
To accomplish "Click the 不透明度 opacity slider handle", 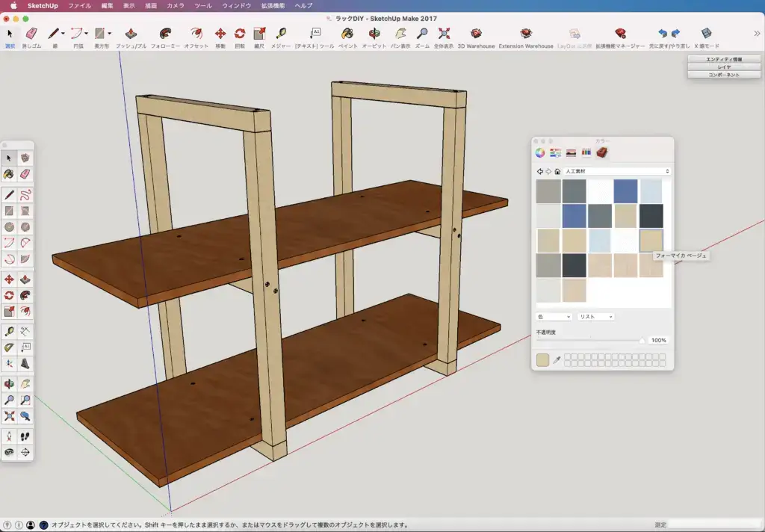I will pos(642,340).
